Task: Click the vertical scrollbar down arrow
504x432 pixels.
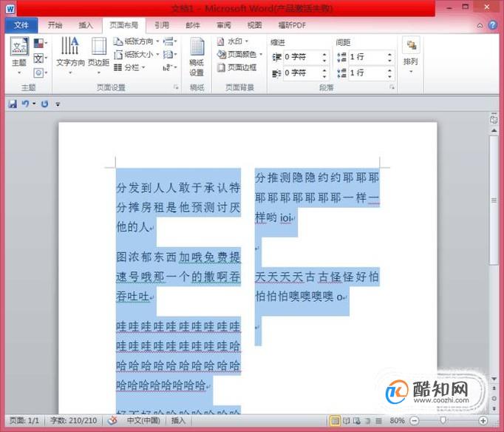Action: 494,379
